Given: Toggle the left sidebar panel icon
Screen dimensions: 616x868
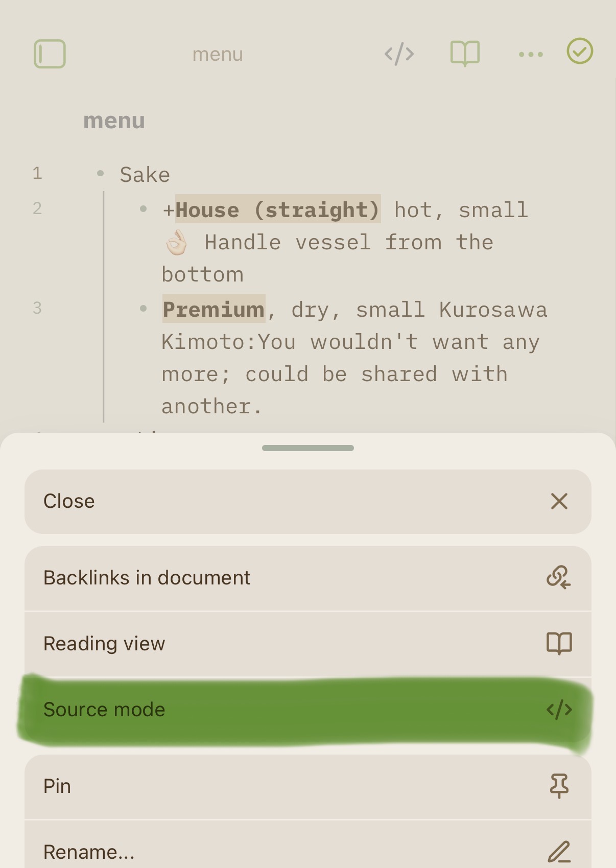Looking at the screenshot, I should pyautogui.click(x=50, y=54).
